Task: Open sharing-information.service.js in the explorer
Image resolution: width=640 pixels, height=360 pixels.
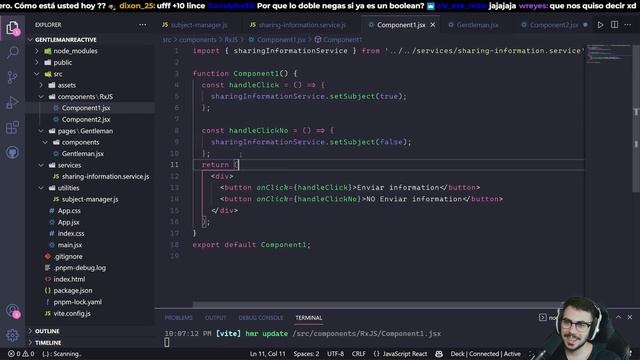Action: pyautogui.click(x=105, y=177)
